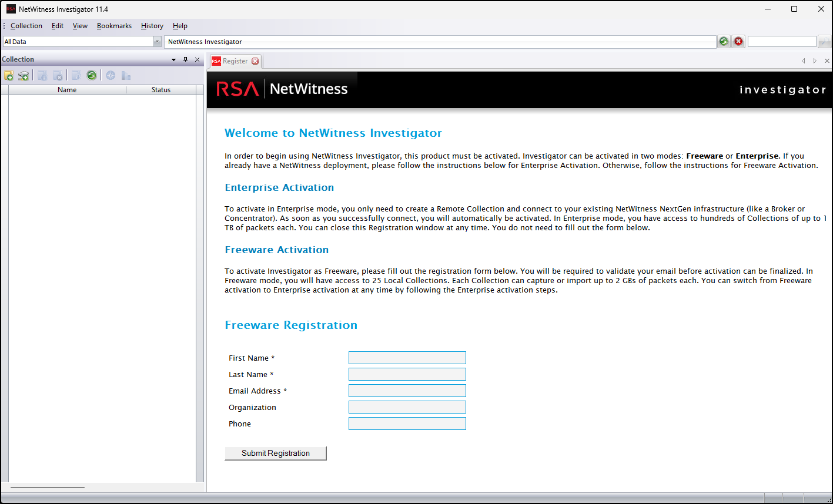
Task: Click the Email Address input field
Action: pyautogui.click(x=407, y=391)
